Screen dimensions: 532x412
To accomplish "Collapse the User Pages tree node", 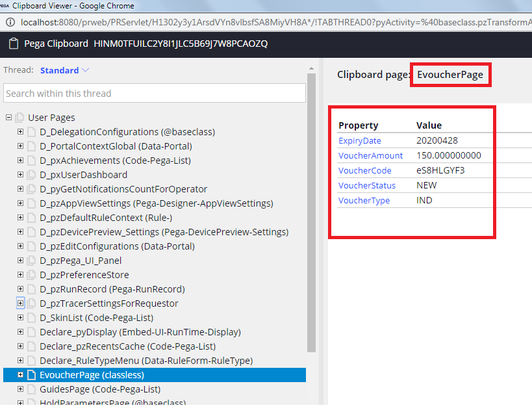I will [x=8, y=118].
